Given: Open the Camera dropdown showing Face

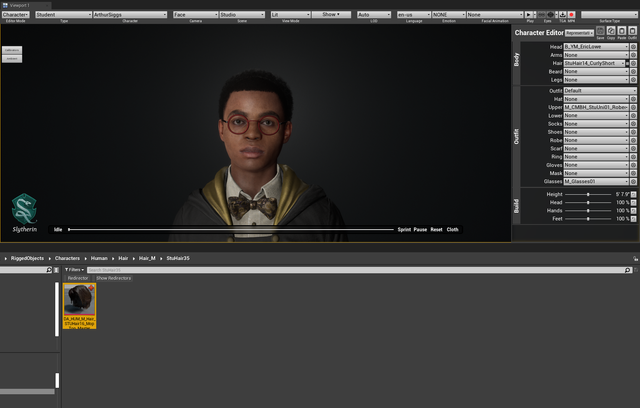Looking at the screenshot, I should click(196, 15).
